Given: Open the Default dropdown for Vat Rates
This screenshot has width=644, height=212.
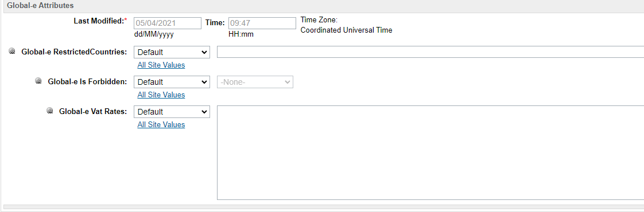Looking at the screenshot, I should [172, 112].
